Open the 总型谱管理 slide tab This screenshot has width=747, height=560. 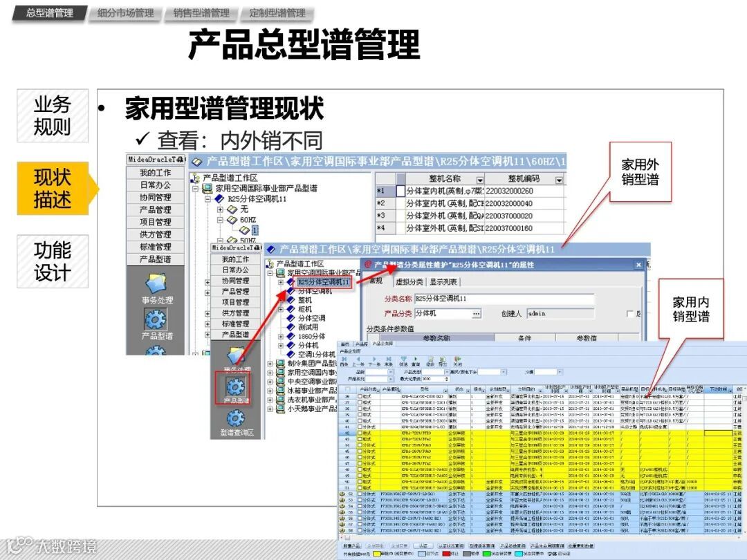click(50, 13)
